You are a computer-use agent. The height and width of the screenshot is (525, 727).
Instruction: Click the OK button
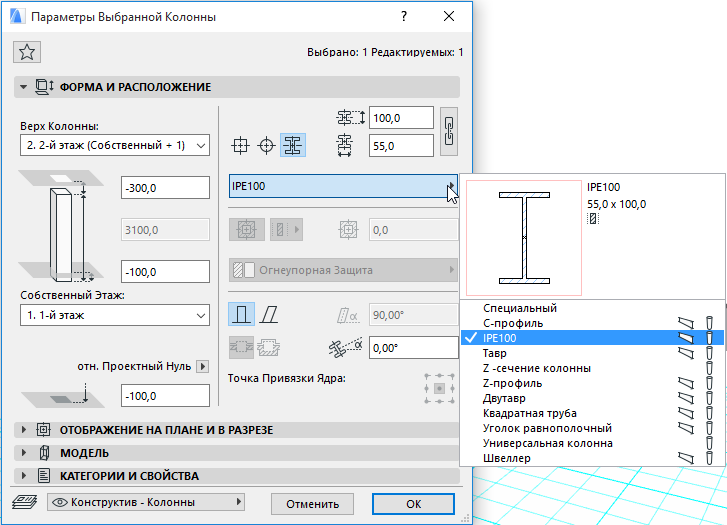point(413,504)
